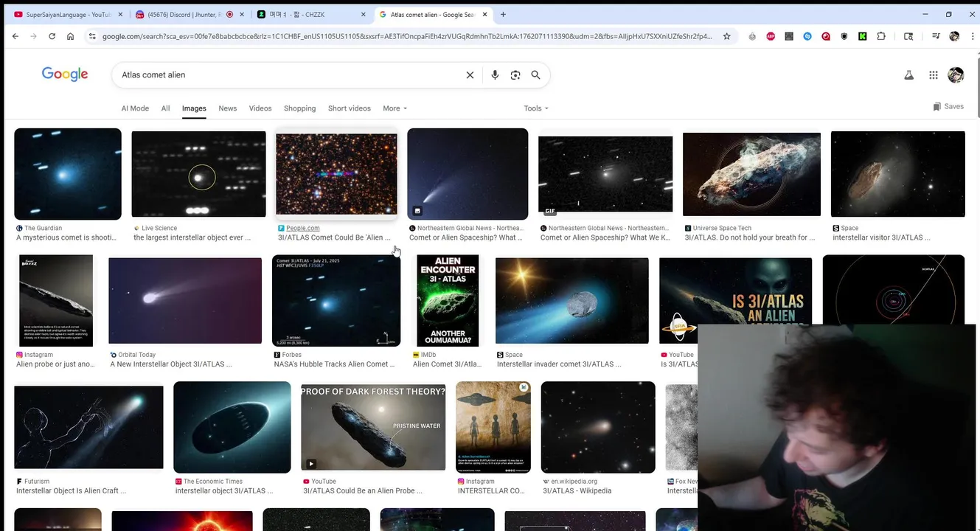This screenshot has width=980, height=531.
Task: Open 3I/ATLAS - Wikipedia result link
Action: 577,491
